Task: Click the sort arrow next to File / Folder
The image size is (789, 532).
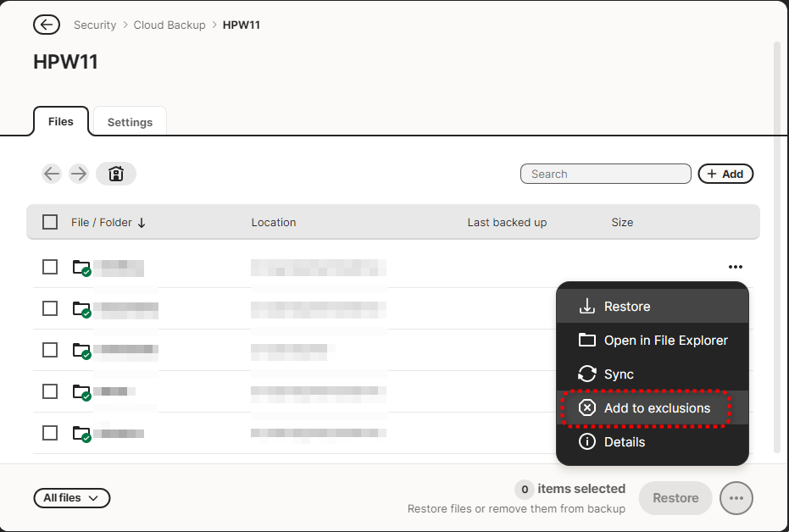Action: pos(142,223)
